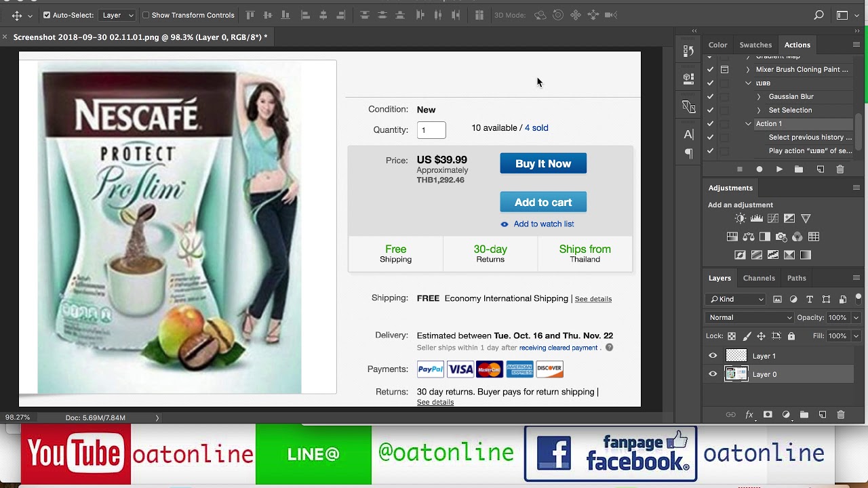Add a Levels adjustment
Viewport: 868px width, 488px height.
point(757,218)
